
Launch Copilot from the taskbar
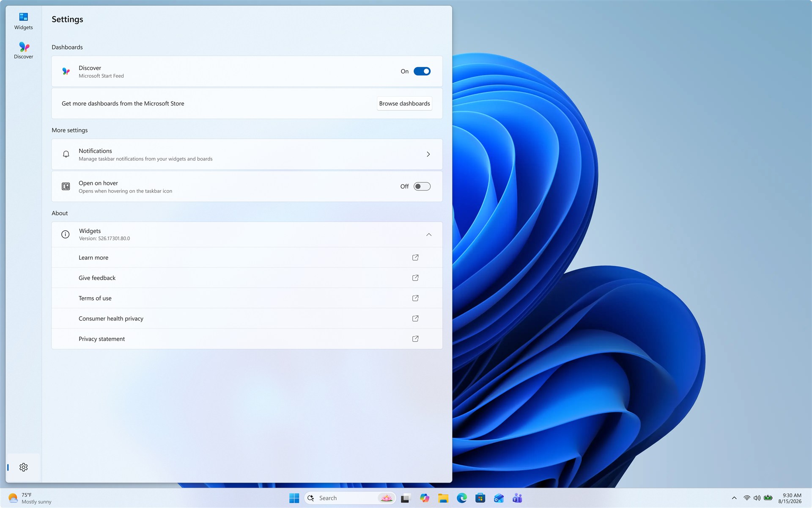click(x=425, y=498)
